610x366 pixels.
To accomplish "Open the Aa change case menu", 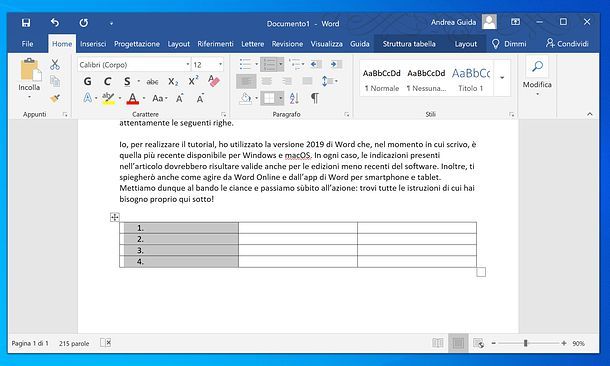I will coord(159,98).
